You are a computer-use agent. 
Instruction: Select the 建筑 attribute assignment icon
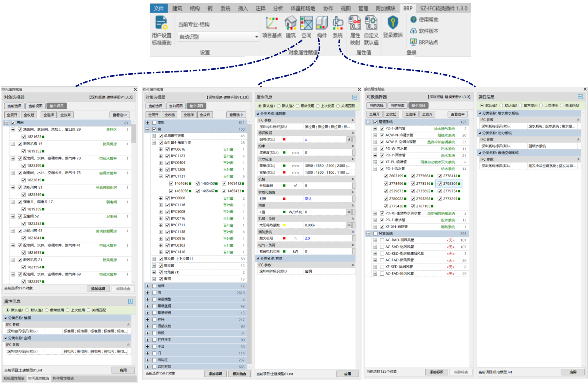[x=291, y=23]
